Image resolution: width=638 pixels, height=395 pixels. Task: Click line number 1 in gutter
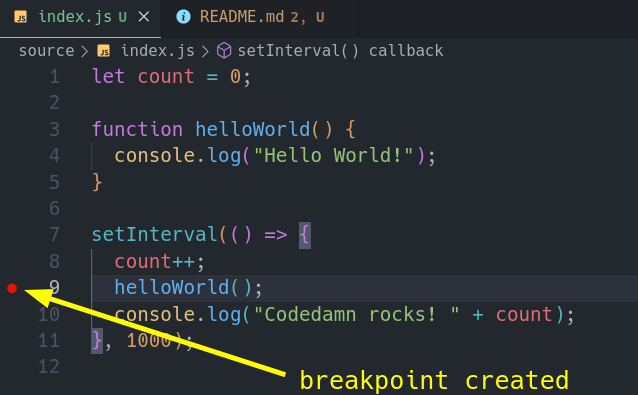(55, 77)
